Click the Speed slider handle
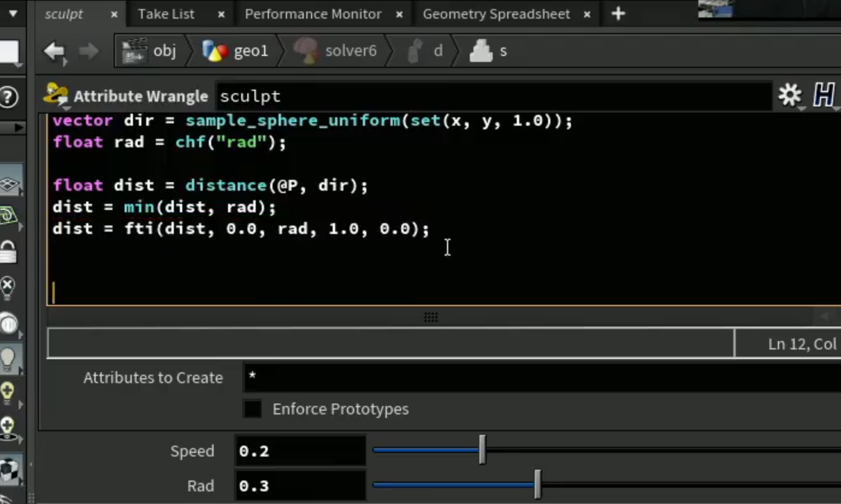Image resolution: width=841 pixels, height=504 pixels. tap(482, 450)
